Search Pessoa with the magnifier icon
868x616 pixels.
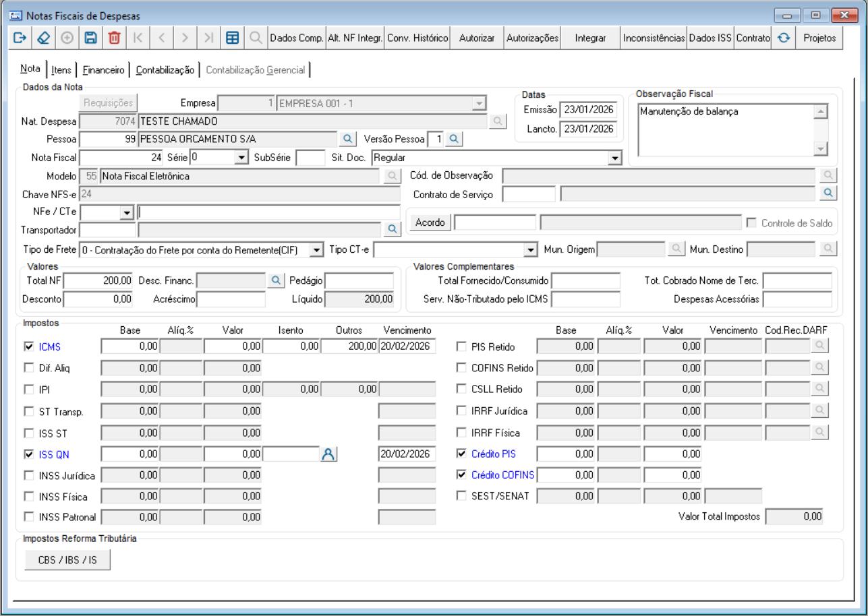347,139
